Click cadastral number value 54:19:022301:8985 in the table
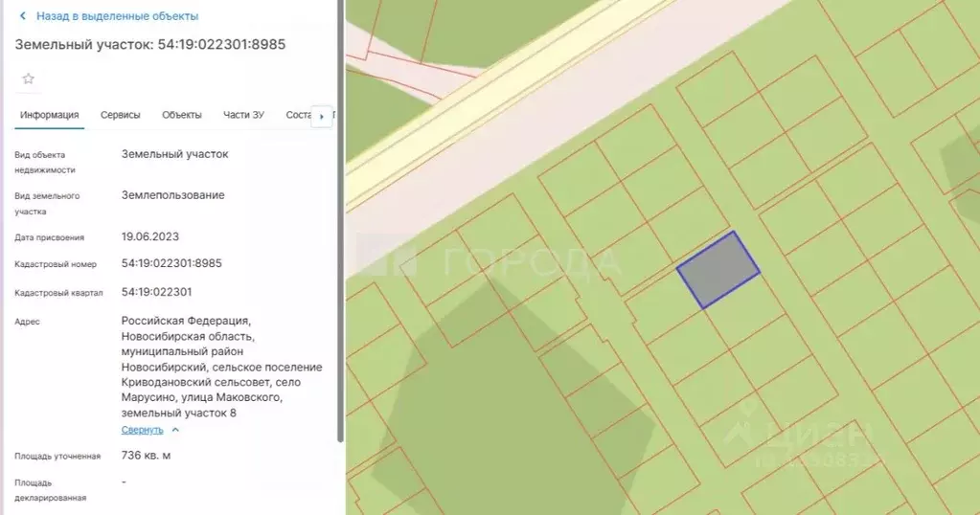The height and width of the screenshot is (515, 980). click(x=171, y=263)
